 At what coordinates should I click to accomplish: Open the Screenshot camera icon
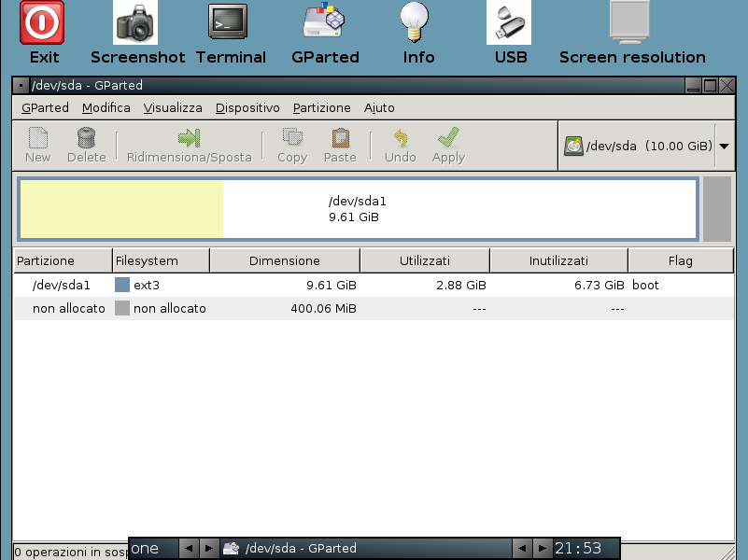pyautogui.click(x=135, y=22)
